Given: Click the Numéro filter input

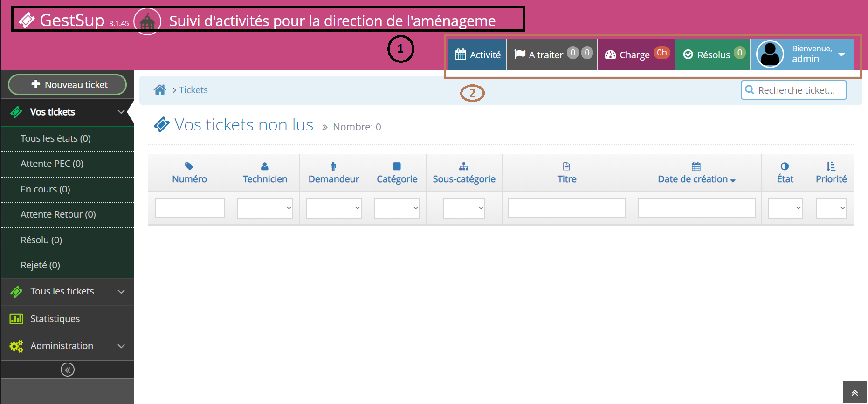Looking at the screenshot, I should tap(190, 208).
